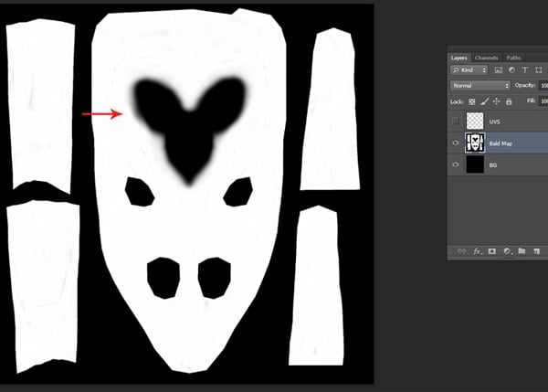Image resolution: width=548 pixels, height=392 pixels.
Task: Filter layers by shape layers icon
Action: tap(539, 70)
